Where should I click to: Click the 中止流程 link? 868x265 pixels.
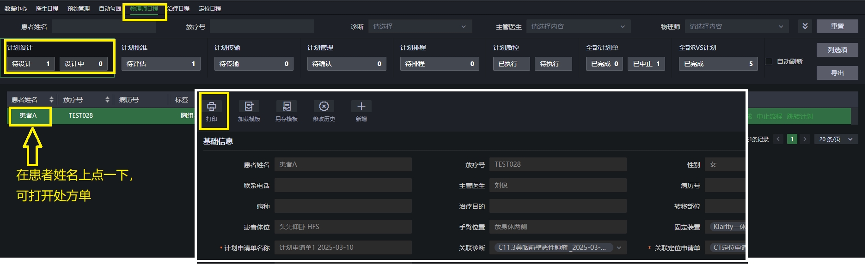click(x=769, y=116)
